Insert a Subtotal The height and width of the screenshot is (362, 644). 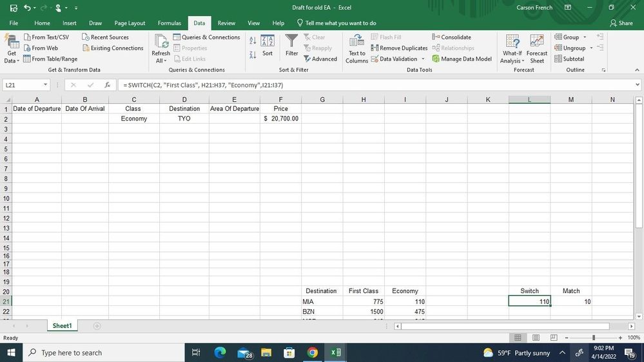[569, 59]
